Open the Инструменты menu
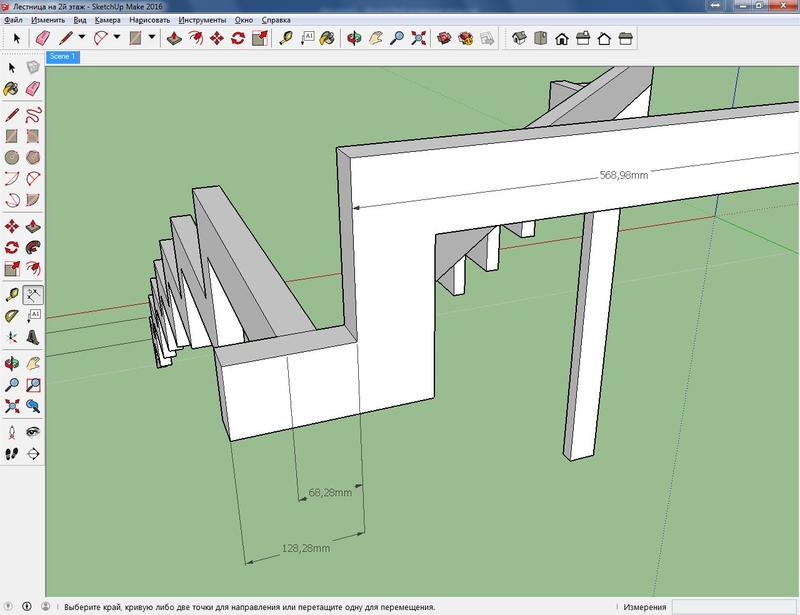The height and width of the screenshot is (615, 800). (x=203, y=20)
